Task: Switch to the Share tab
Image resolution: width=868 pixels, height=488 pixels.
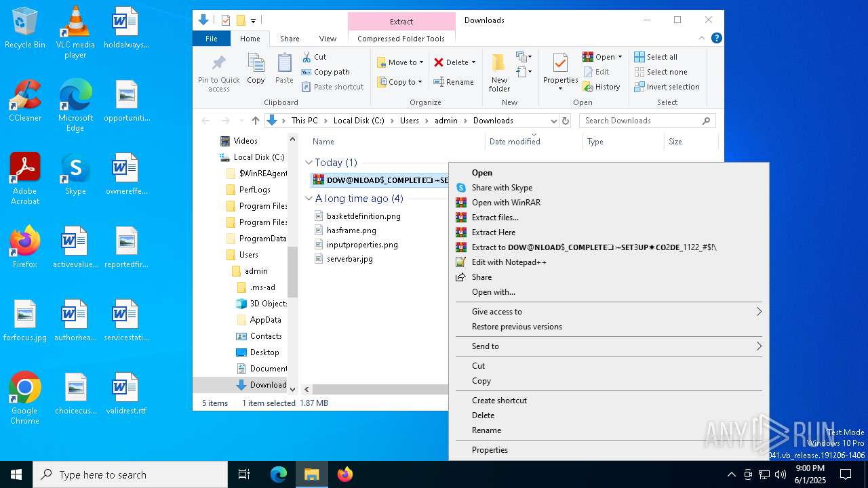Action: tap(290, 39)
